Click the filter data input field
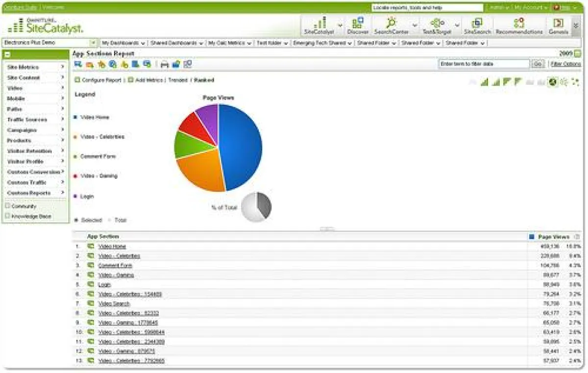This screenshot has height=373, width=588. [x=484, y=64]
